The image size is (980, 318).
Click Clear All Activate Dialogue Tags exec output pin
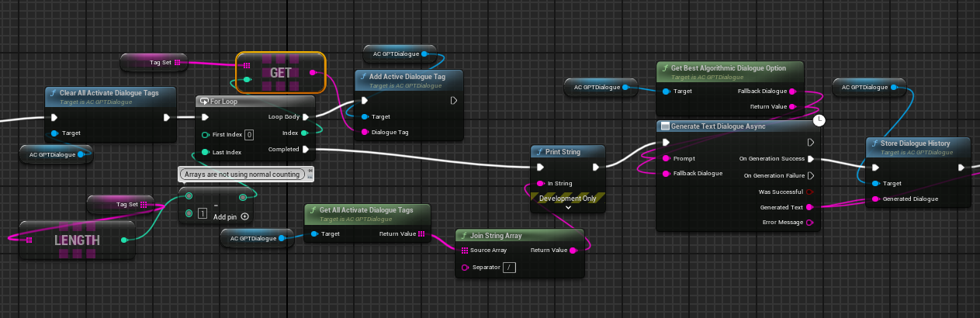167,117
